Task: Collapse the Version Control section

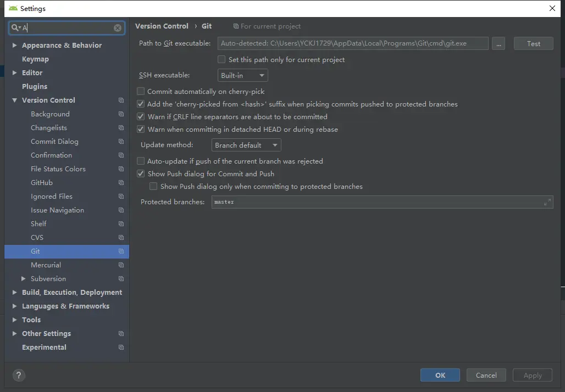Action: tap(14, 100)
